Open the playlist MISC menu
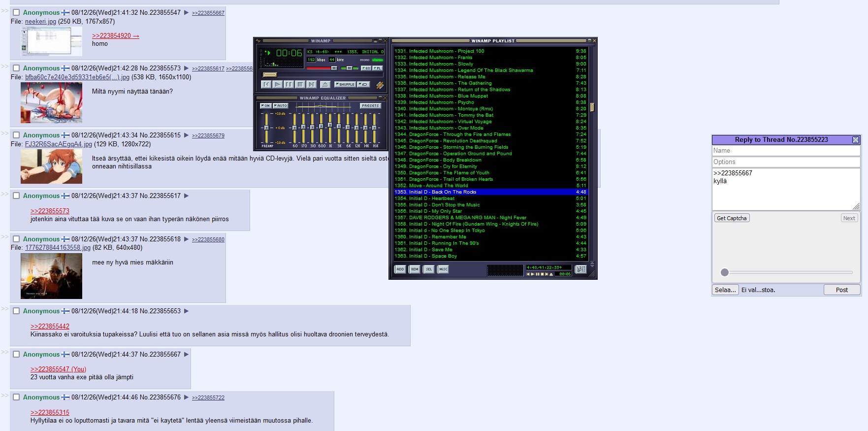Screen dimensions: 868x431 [x=443, y=269]
